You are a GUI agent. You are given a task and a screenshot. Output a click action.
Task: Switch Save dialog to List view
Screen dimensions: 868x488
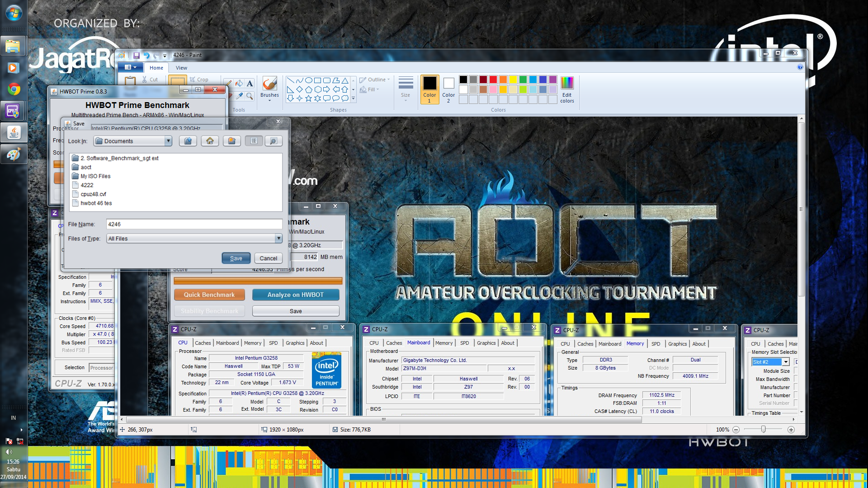(254, 141)
